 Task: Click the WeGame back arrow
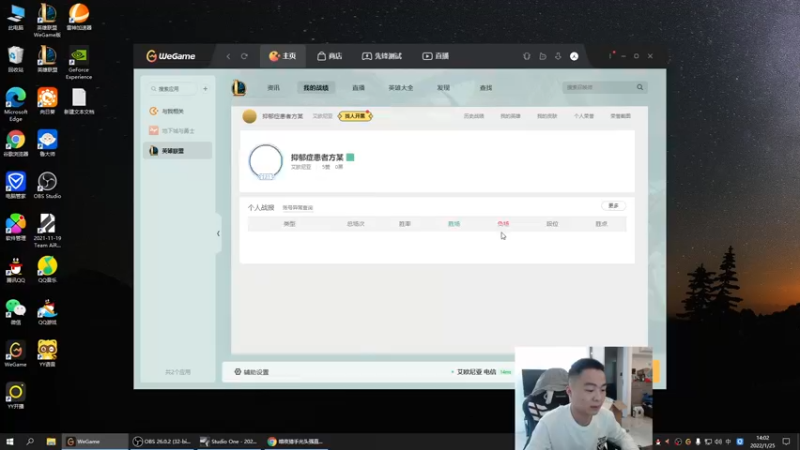click(x=228, y=56)
